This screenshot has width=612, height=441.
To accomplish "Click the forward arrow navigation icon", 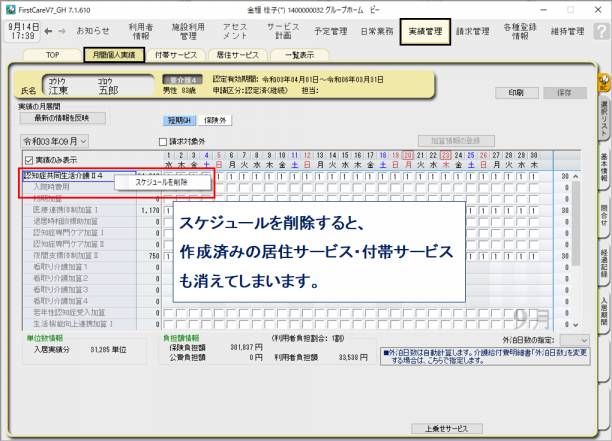I will [x=64, y=31].
